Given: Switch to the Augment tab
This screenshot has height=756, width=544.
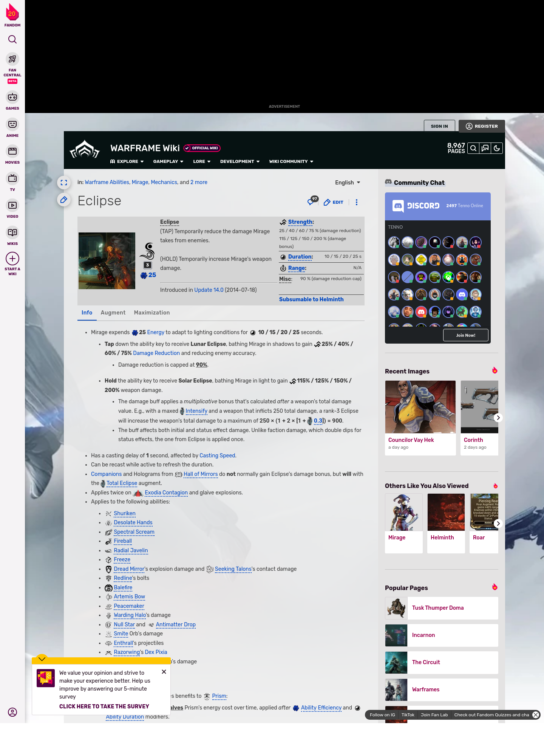Looking at the screenshot, I should click(113, 313).
